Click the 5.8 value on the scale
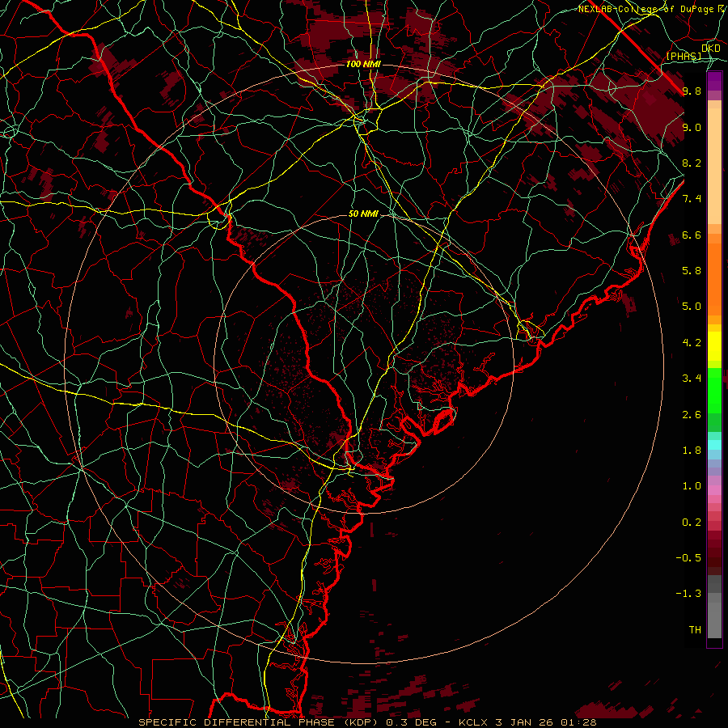 click(692, 271)
